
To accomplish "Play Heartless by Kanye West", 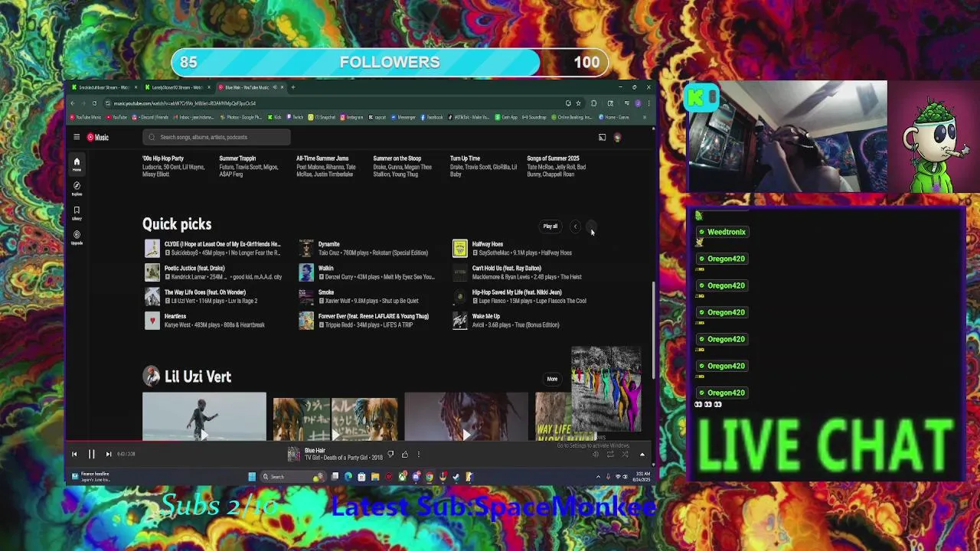I will (x=175, y=316).
